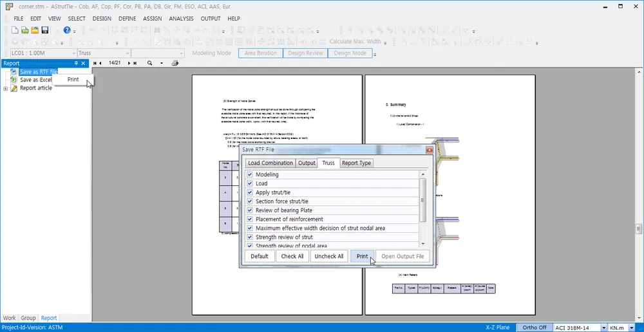644x332 pixels.
Task: Click the left report page preview
Action: (x=277, y=195)
